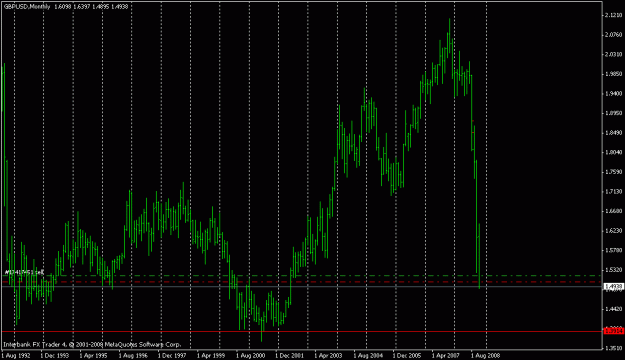
Task: Click the 1.3510 price scale label
Action: pyautogui.click(x=613, y=348)
